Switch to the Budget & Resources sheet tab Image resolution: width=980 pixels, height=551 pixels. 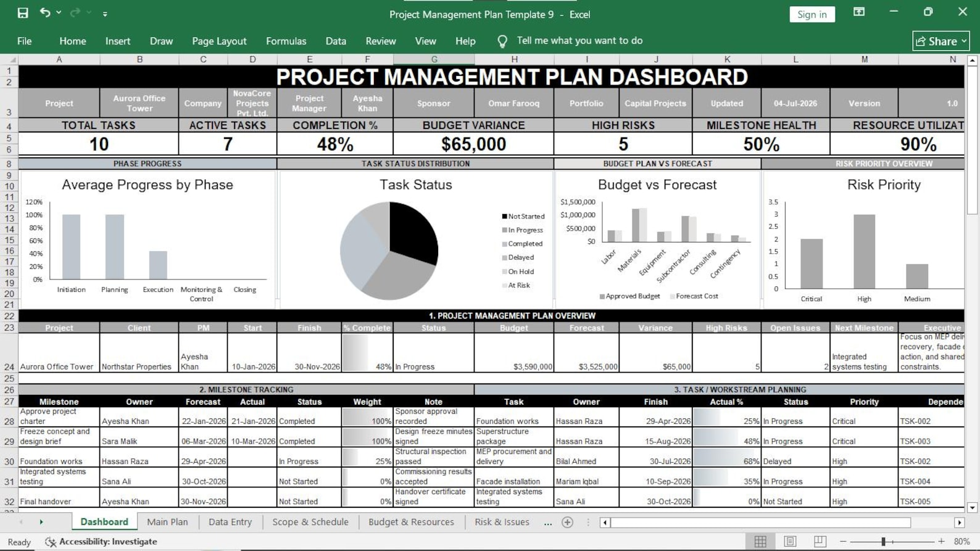pyautogui.click(x=411, y=522)
